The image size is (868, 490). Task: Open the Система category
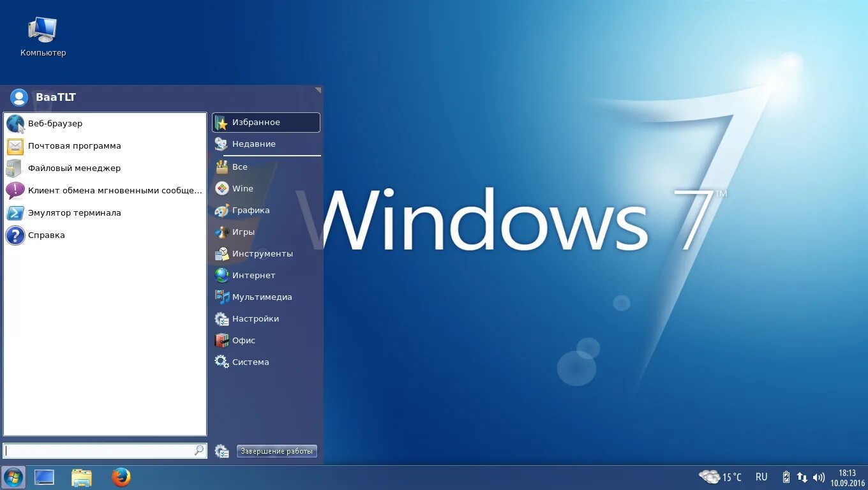[x=266, y=362]
